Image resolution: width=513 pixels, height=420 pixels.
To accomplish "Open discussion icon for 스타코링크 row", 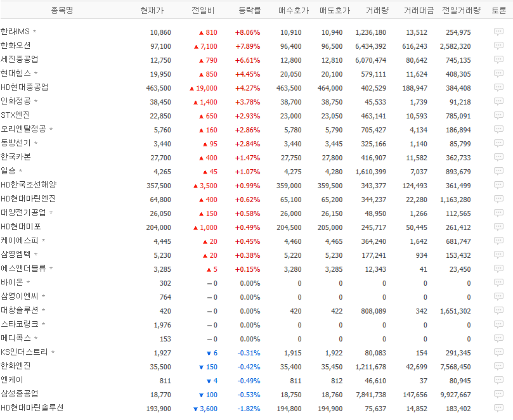I will tap(498, 324).
